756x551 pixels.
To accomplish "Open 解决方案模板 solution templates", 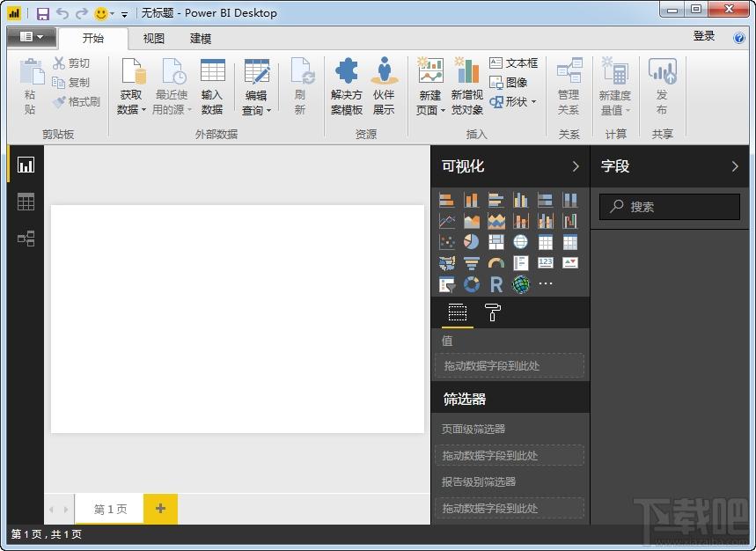I will [346, 86].
